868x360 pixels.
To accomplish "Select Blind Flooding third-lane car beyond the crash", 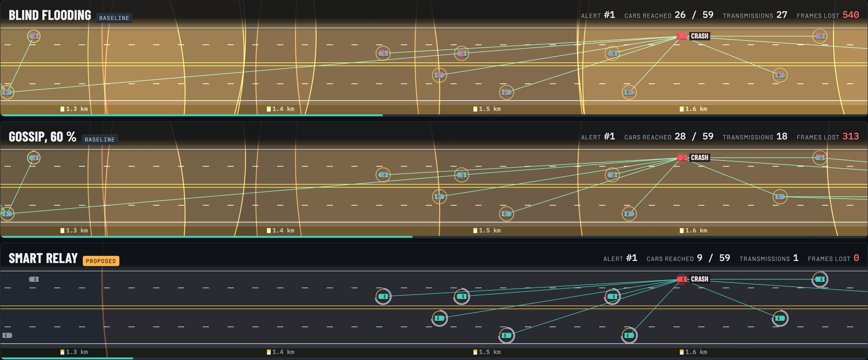I will (x=780, y=75).
